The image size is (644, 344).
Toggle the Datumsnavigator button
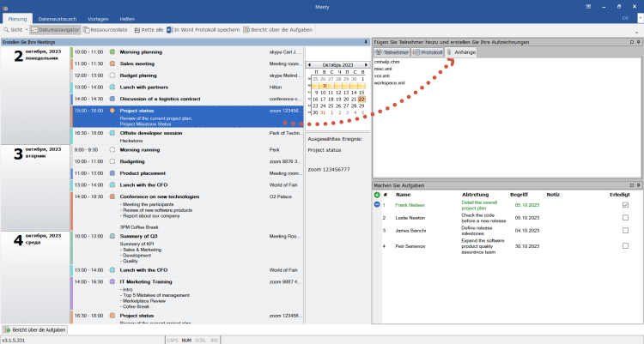pos(55,30)
